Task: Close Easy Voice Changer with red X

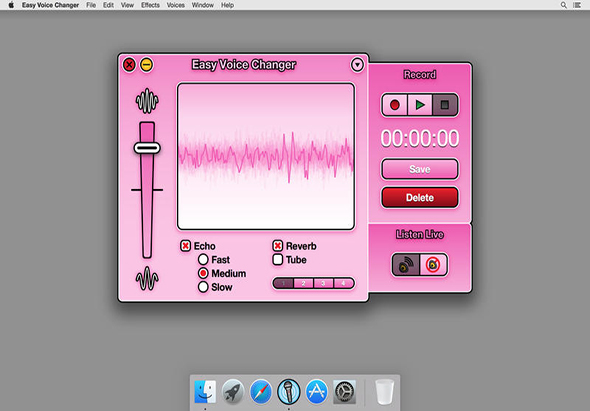Action: (129, 65)
